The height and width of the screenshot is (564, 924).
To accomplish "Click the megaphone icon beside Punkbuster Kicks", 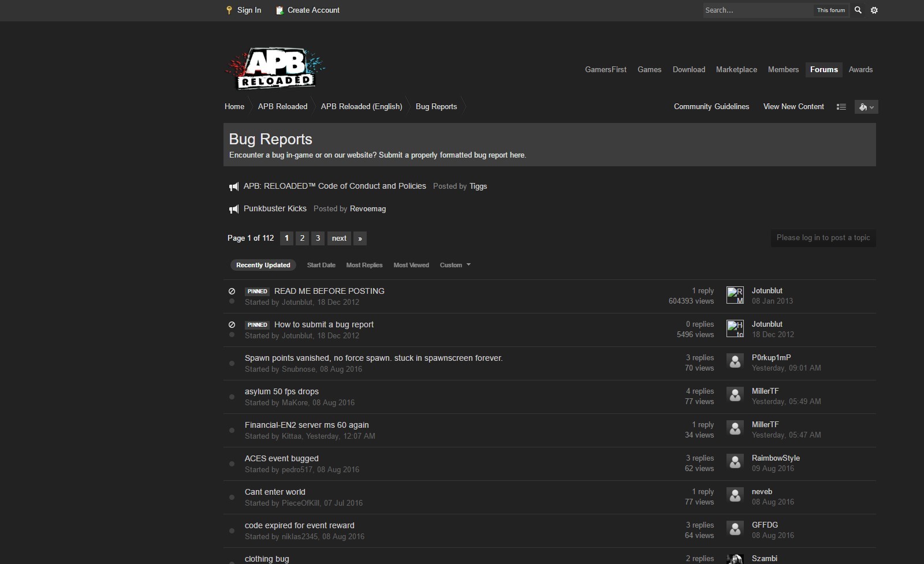I will coord(234,209).
